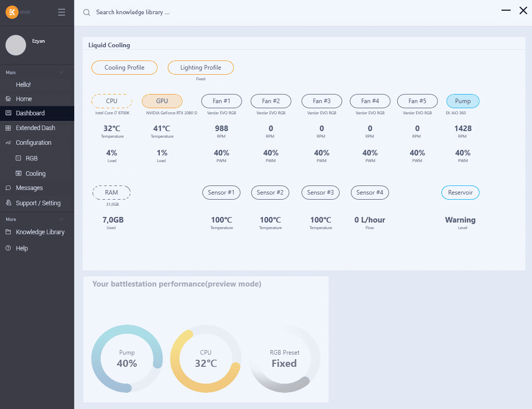This screenshot has width=532, height=409.
Task: Click the Extended Dash grid icon
Action: point(8,128)
